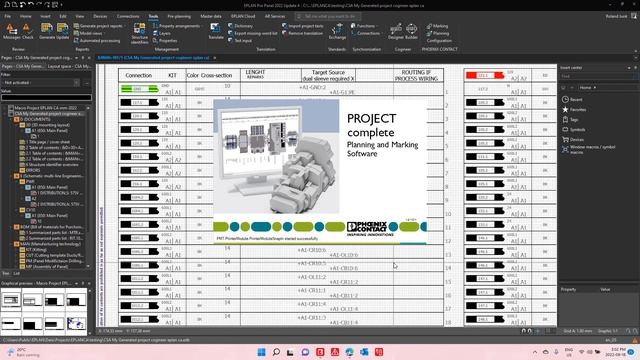Screen dimensions: 640x360
Task: Open Tags in Insert center
Action: click(570, 120)
